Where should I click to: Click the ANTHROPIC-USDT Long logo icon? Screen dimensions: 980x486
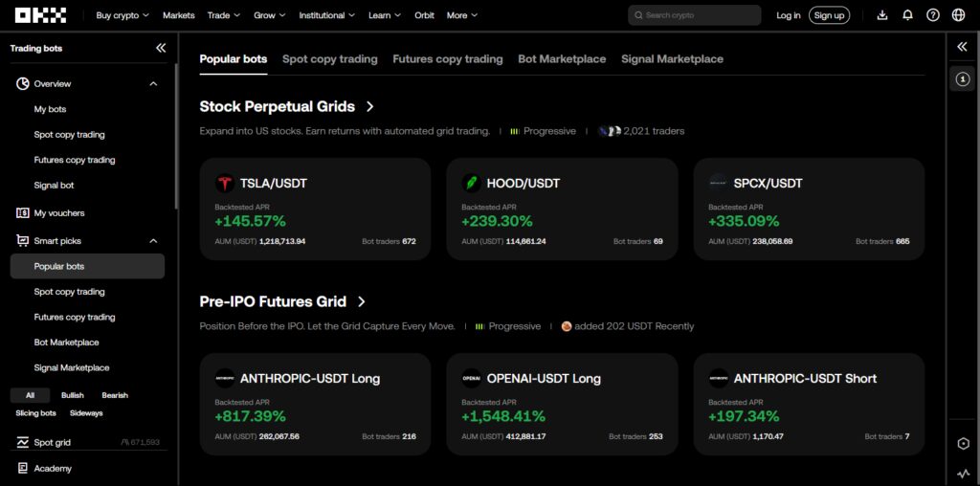click(224, 379)
